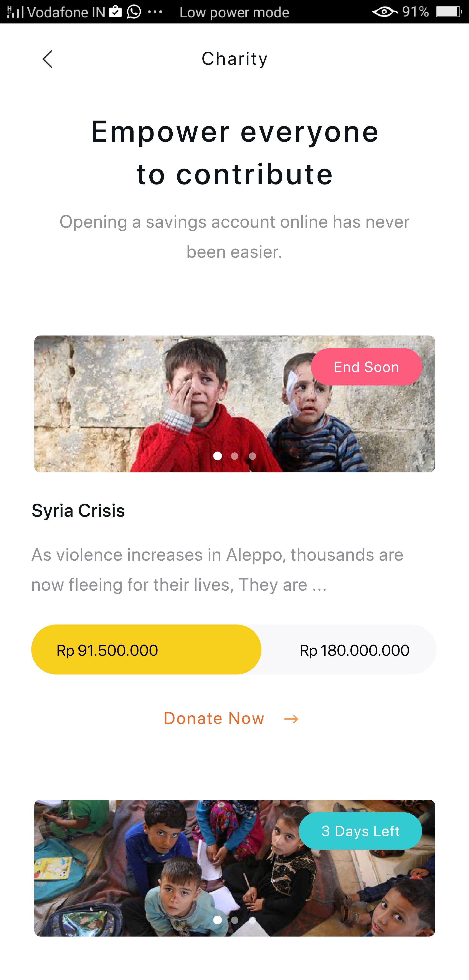Open the Syria Crisis campaign title
Viewport: 469px width, 980px height.
[78, 511]
